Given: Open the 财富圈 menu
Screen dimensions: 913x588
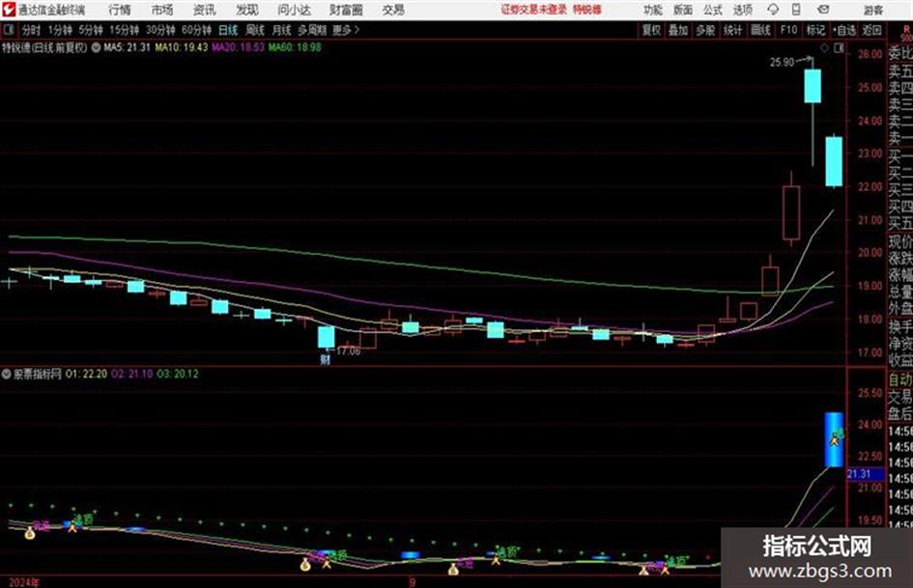Looking at the screenshot, I should click(x=346, y=10).
